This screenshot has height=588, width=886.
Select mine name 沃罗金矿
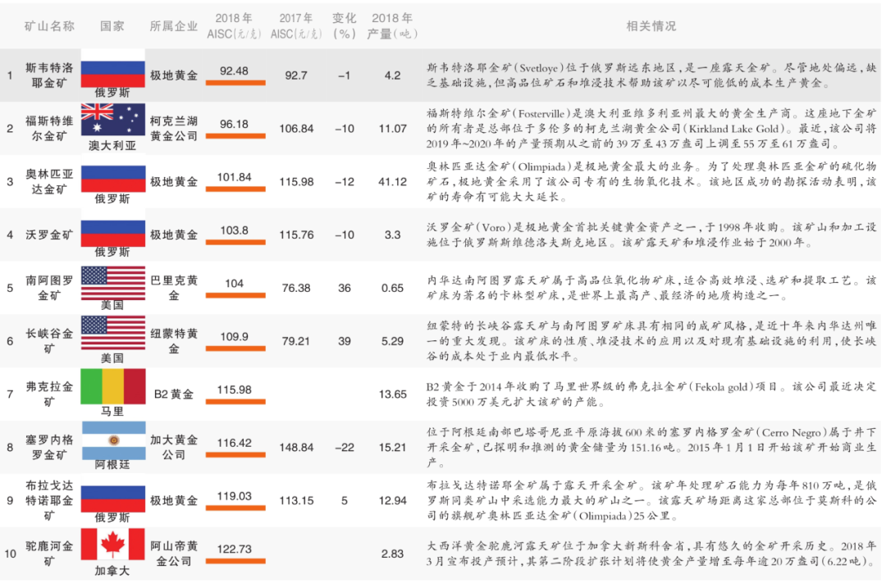click(x=49, y=235)
